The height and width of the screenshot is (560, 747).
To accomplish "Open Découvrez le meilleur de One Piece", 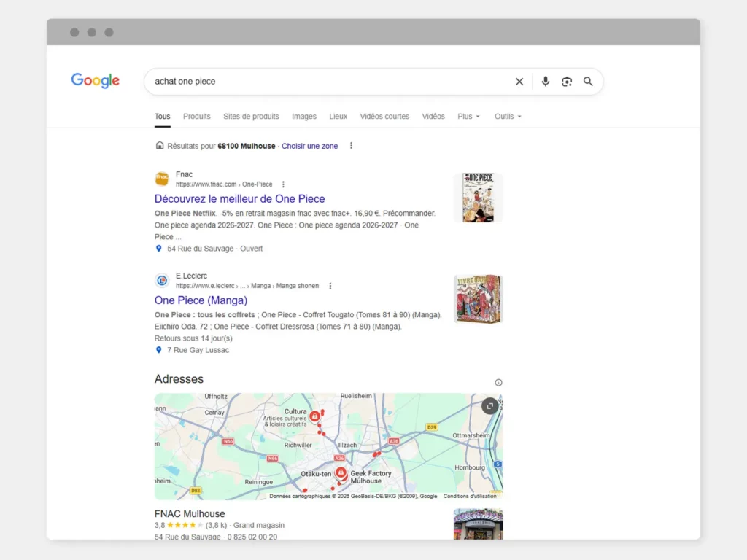I will pos(239,198).
